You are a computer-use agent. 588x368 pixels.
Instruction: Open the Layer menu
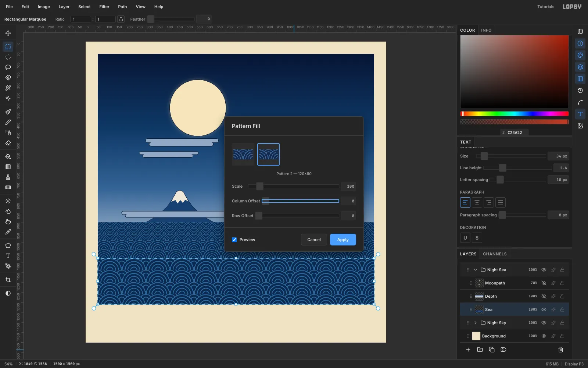coord(64,7)
